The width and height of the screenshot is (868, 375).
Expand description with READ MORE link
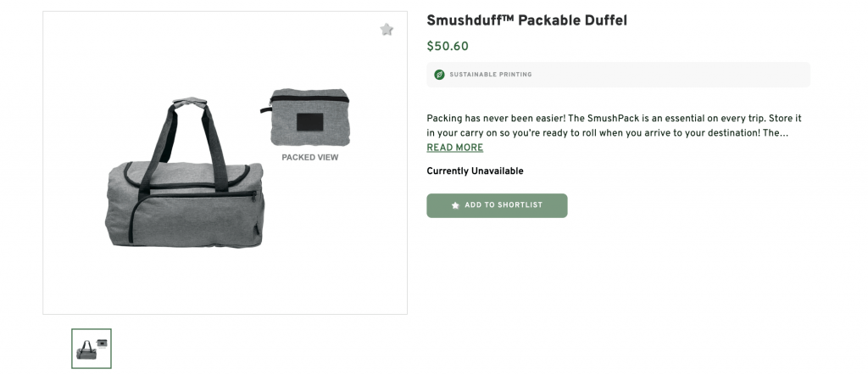(454, 148)
